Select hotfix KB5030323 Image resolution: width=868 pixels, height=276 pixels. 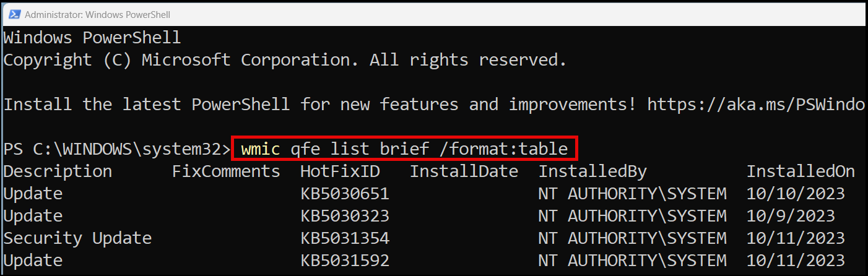point(345,216)
